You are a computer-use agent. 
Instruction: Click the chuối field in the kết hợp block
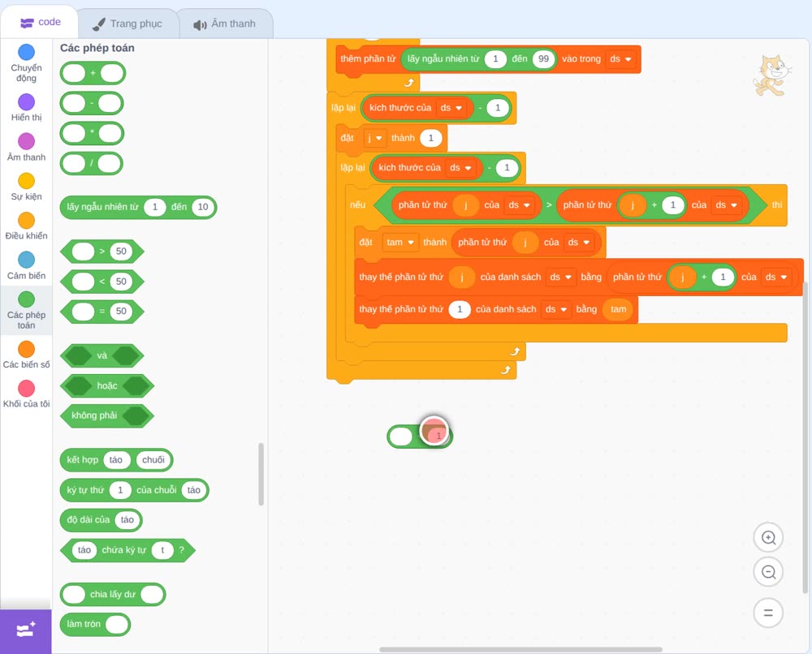click(153, 460)
